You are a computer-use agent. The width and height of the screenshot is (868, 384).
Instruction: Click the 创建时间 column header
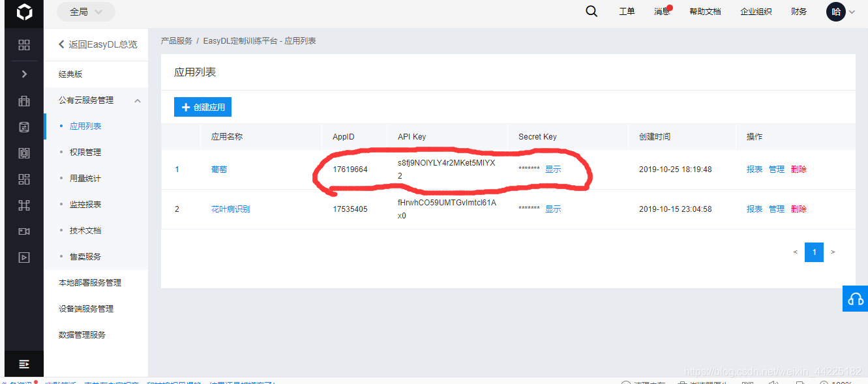click(x=655, y=137)
